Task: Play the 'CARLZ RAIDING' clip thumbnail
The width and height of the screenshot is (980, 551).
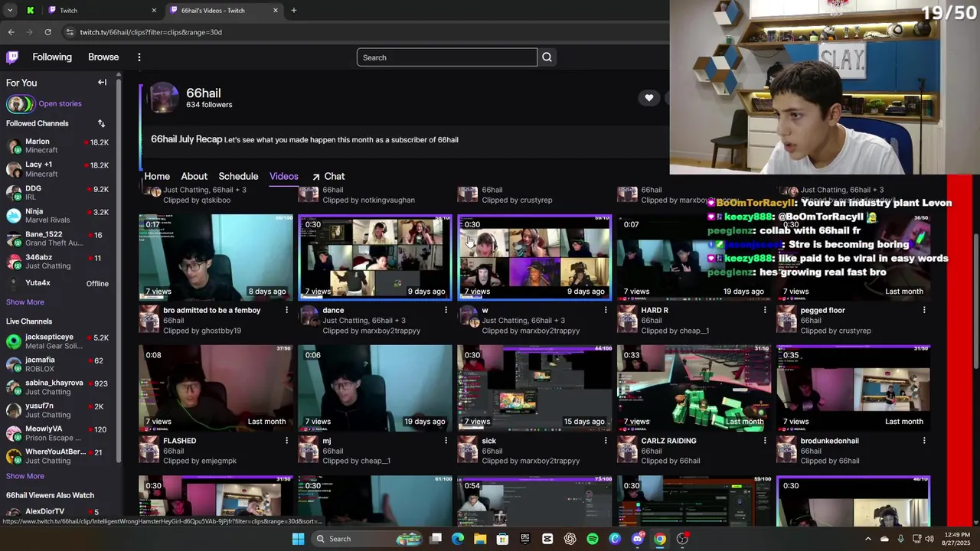Action: pos(694,388)
